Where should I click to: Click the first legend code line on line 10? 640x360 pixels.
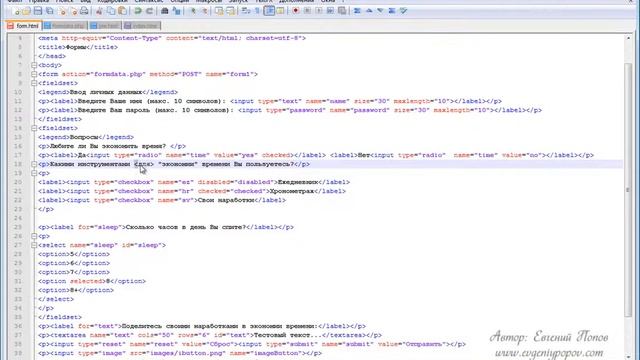point(108,92)
